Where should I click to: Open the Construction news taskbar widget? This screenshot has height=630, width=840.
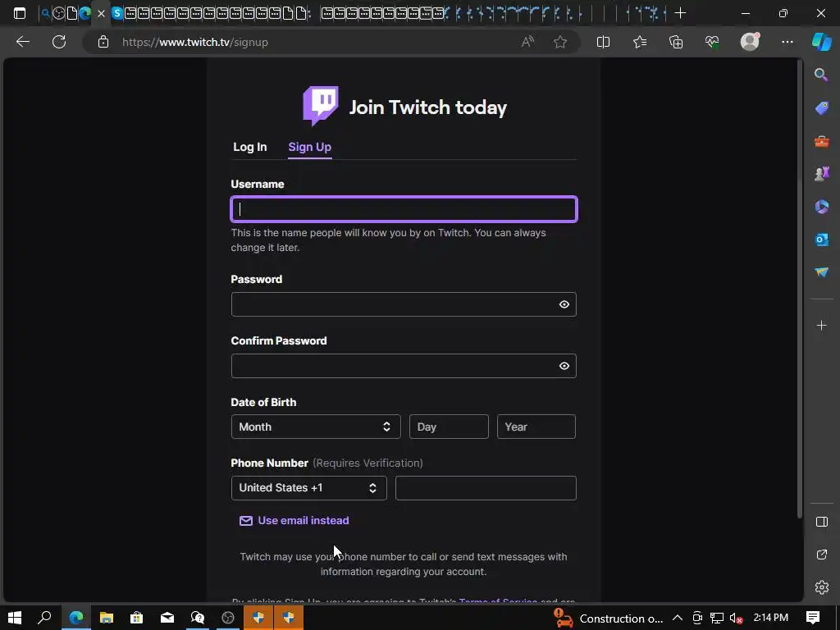tap(609, 619)
